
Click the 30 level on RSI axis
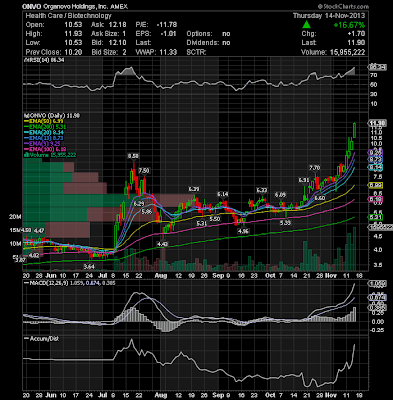click(x=374, y=94)
